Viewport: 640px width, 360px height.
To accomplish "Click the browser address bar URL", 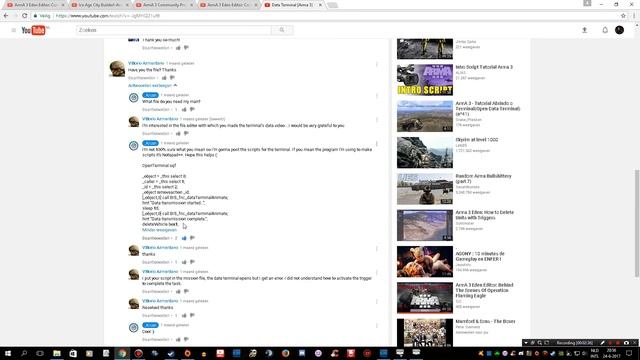I will [x=108, y=16].
